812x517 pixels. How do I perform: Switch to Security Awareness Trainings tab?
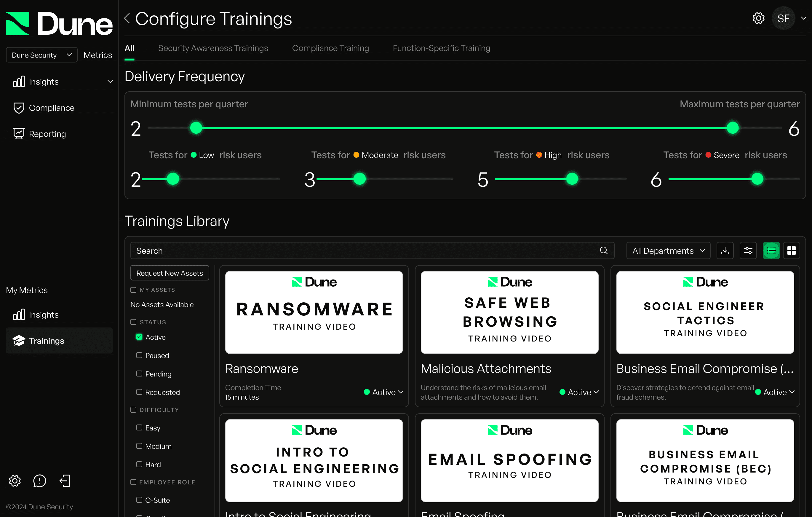pyautogui.click(x=213, y=48)
